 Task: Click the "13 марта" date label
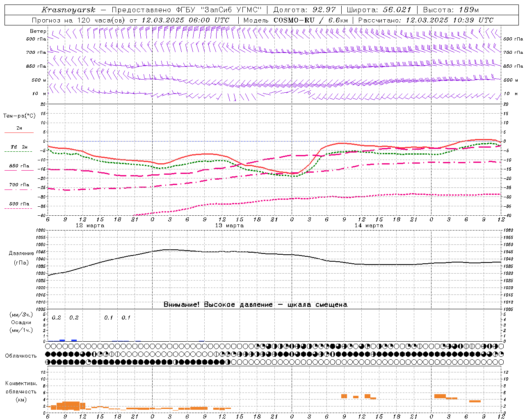pyautogui.click(x=230, y=226)
